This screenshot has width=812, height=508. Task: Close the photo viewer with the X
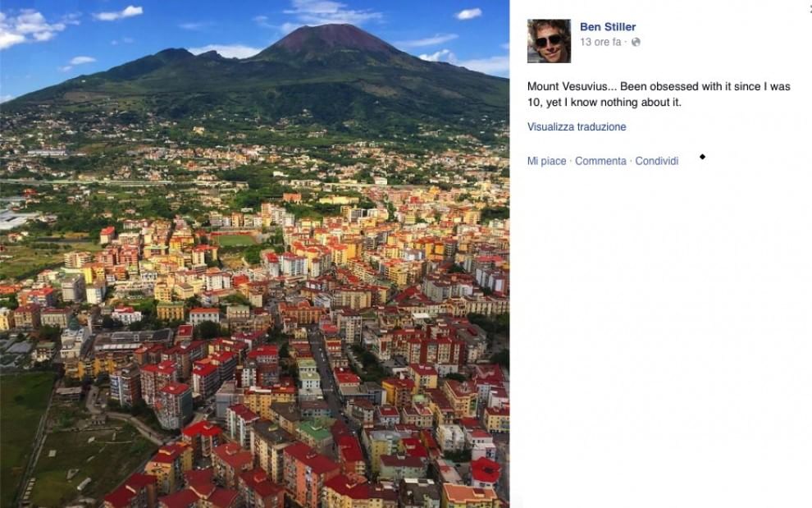pos(809,7)
